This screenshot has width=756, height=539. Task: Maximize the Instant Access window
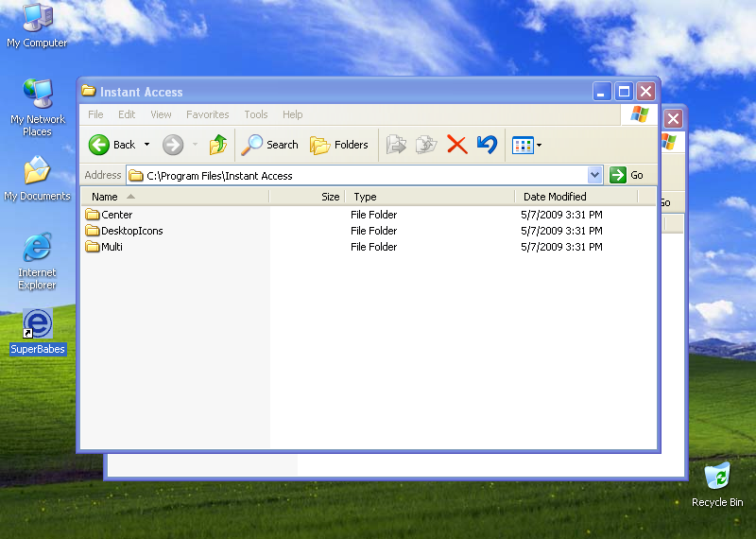click(624, 91)
